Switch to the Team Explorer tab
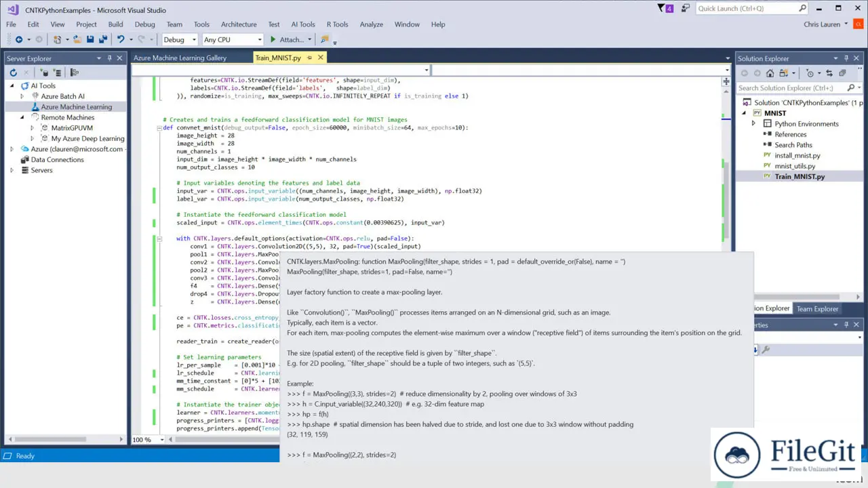The width and height of the screenshot is (868, 488). 817,308
